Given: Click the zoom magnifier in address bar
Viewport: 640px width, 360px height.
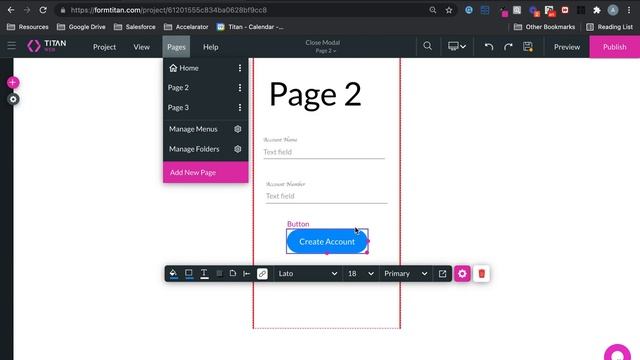Looking at the screenshot, I should [433, 10].
